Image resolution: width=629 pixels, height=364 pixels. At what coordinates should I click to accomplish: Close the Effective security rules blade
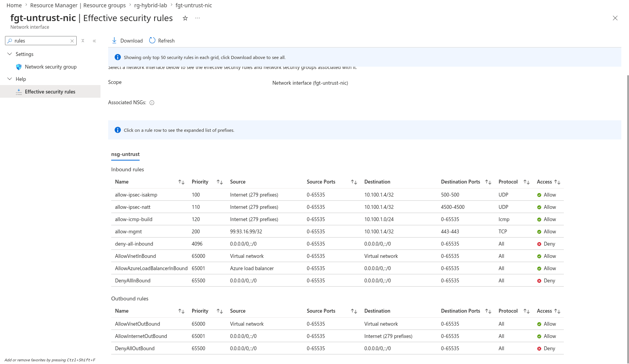click(615, 18)
